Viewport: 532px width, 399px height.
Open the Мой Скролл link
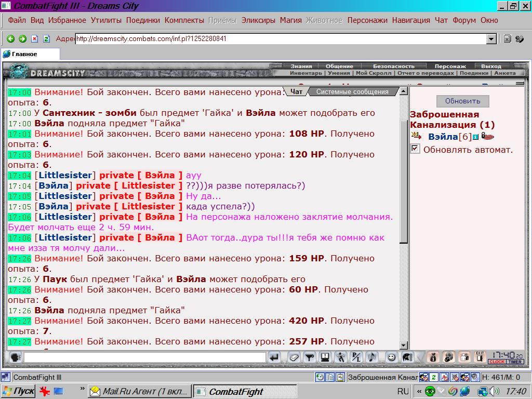(x=373, y=73)
